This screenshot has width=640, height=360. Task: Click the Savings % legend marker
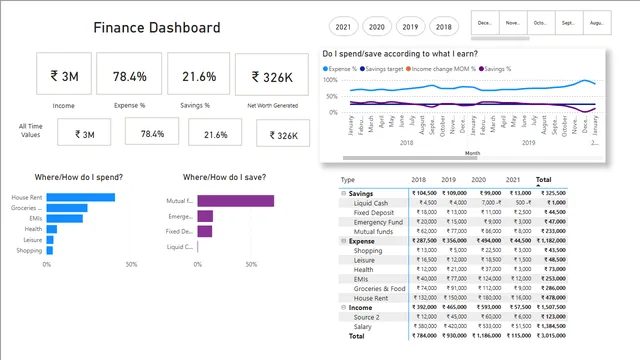point(481,69)
